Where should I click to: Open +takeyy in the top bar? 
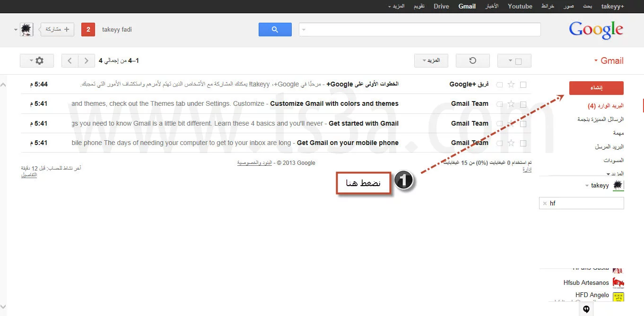[x=612, y=7]
